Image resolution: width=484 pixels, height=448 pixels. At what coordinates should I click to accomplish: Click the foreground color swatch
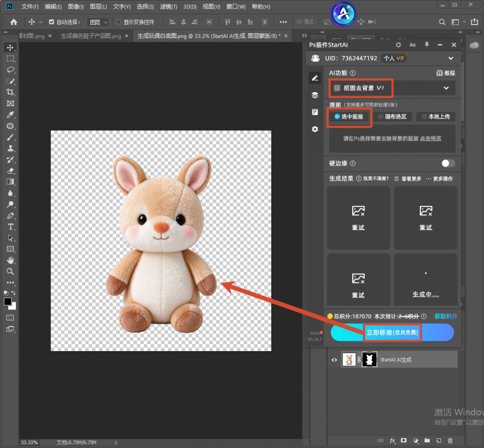click(x=8, y=301)
